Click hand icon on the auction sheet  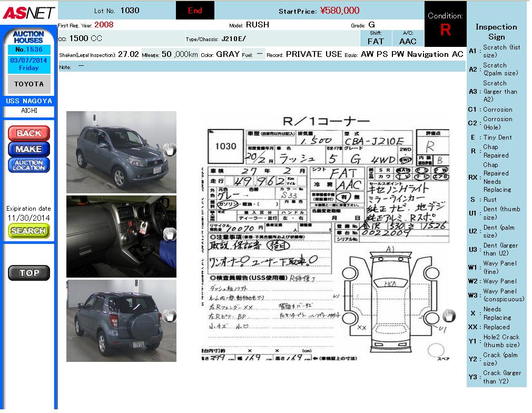pyautogui.click(x=448, y=315)
